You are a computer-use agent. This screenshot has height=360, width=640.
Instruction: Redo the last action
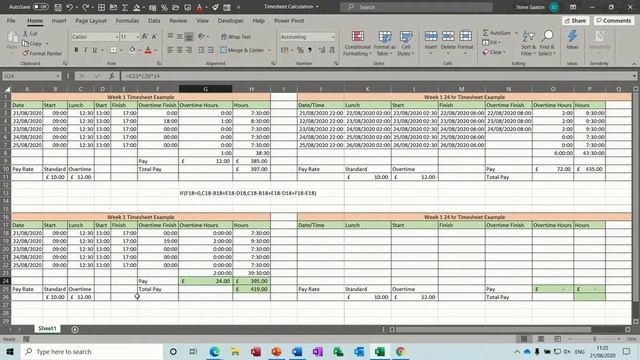tap(85, 7)
